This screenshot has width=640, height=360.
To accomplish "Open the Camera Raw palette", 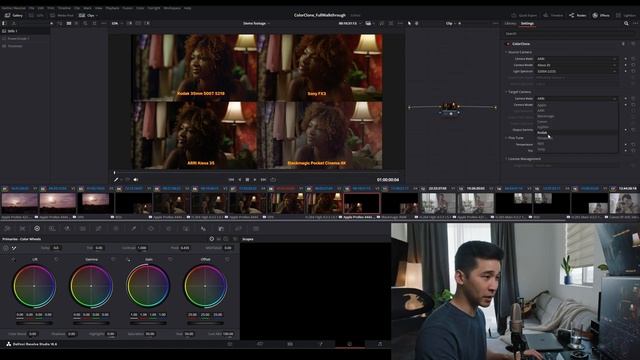I will 7,229.
